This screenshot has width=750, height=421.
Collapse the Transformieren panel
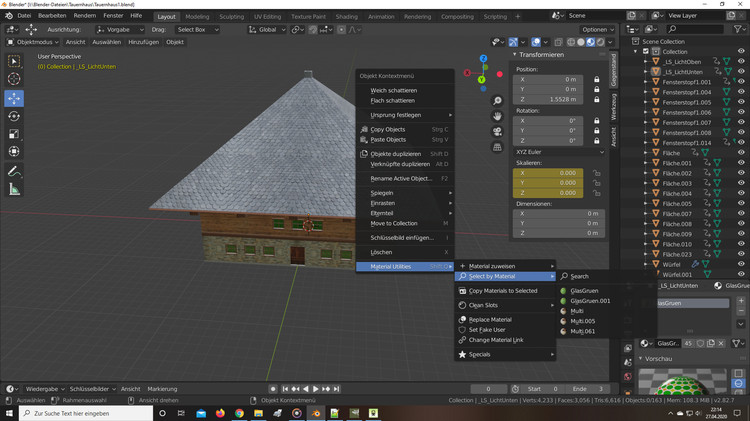pos(543,54)
